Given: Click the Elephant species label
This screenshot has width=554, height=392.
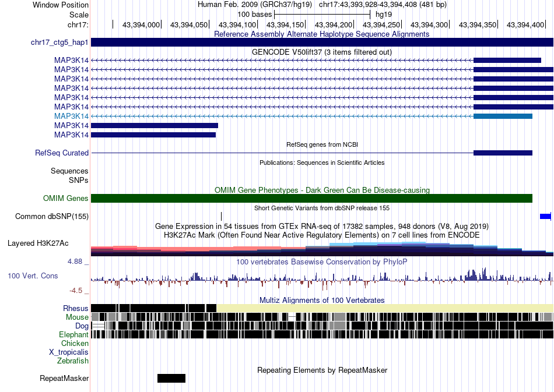Looking at the screenshot, I should pos(73,334).
